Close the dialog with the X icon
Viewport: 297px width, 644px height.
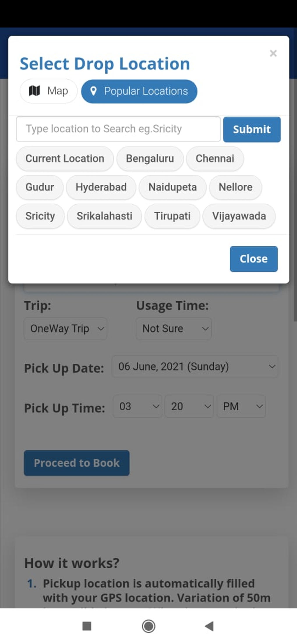pos(273,53)
